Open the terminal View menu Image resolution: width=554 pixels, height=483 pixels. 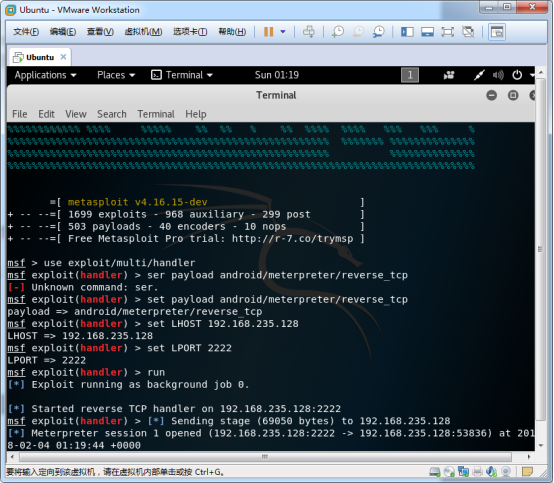click(76, 114)
